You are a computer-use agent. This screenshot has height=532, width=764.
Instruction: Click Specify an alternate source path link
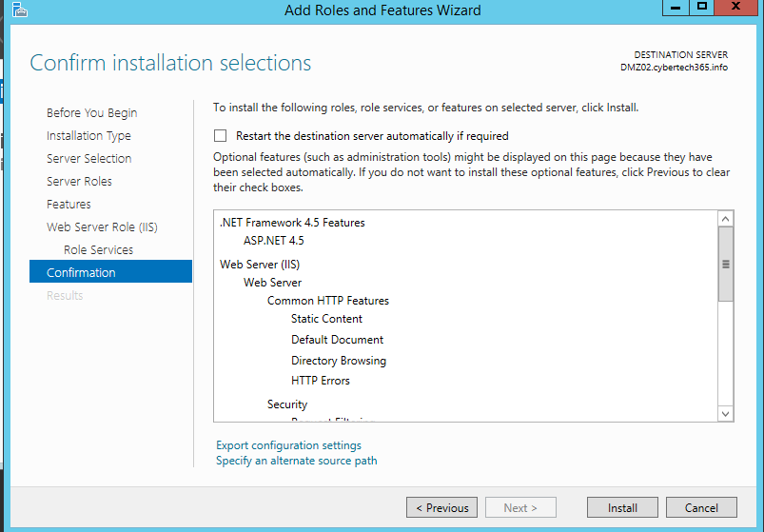[x=296, y=461]
